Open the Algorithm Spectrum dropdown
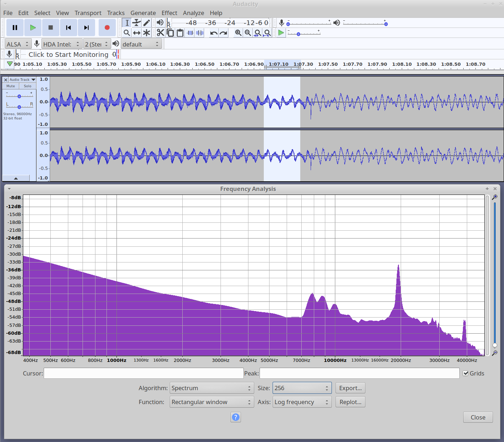The height and width of the screenshot is (442, 504). pos(212,388)
